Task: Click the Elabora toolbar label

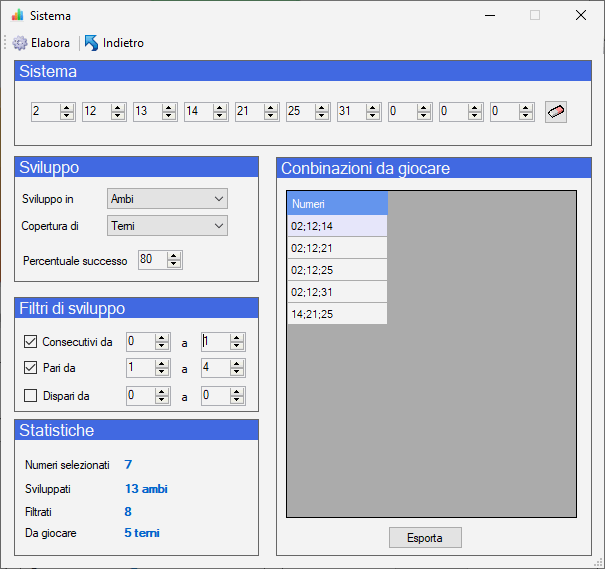Action: click(51, 43)
